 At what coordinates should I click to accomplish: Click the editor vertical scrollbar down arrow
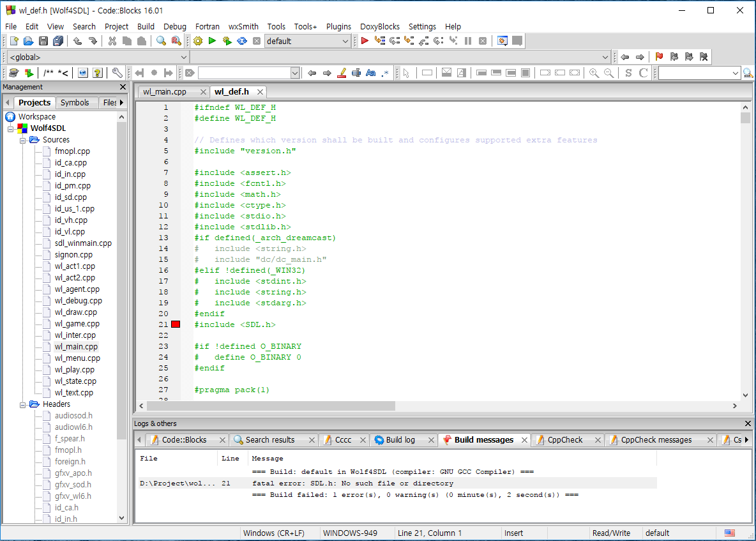[745, 395]
